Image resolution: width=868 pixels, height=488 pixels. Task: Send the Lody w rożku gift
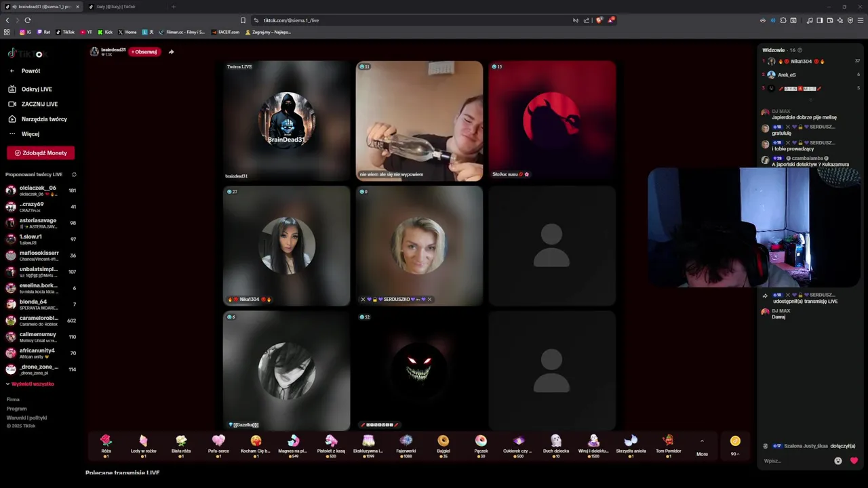(x=143, y=446)
